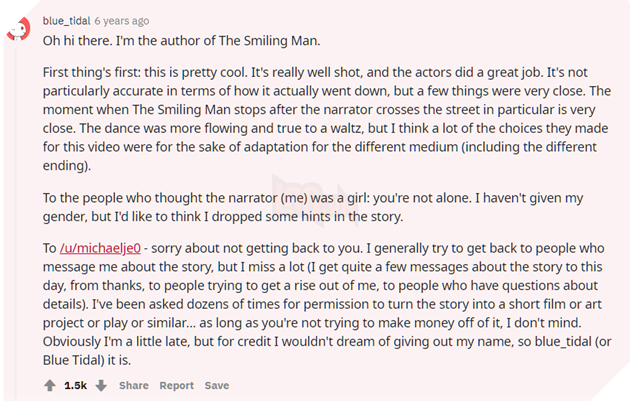Report this comment
Image resolution: width=630 pixels, height=402 pixels.
pos(177,385)
